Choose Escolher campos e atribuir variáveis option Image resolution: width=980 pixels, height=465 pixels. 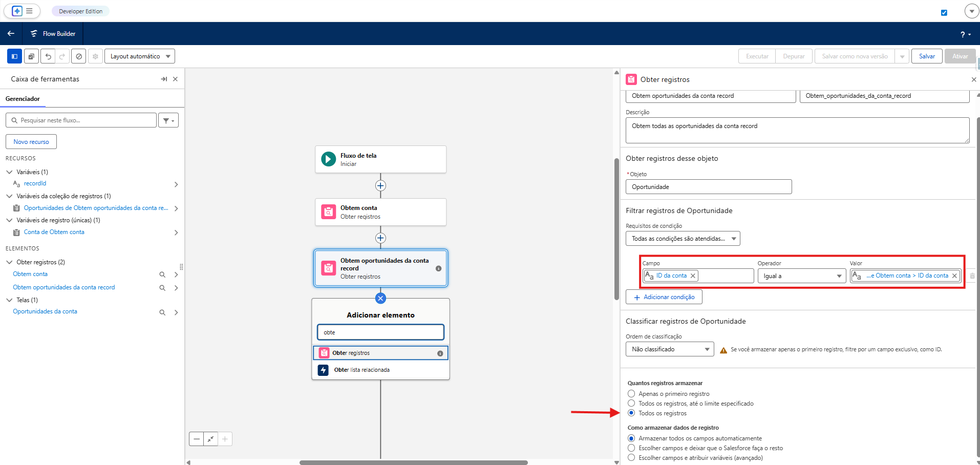[x=630, y=457]
